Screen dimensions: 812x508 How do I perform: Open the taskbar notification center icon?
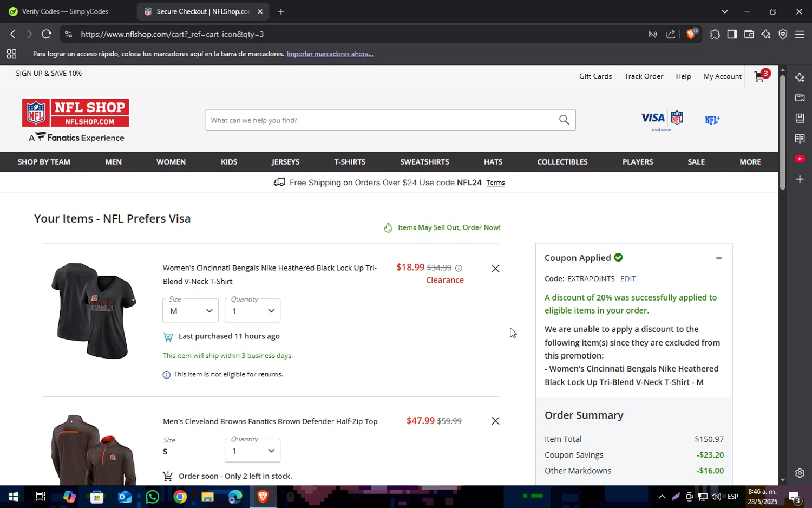pos(794,497)
